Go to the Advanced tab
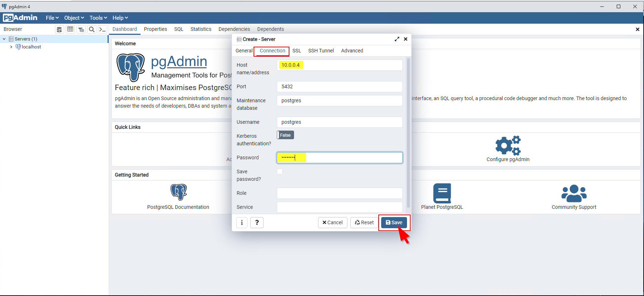Viewport: 644px width, 296px height. (x=352, y=51)
